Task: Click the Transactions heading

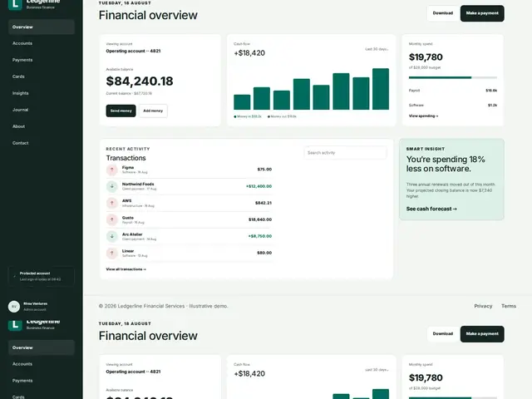Action: (x=126, y=158)
